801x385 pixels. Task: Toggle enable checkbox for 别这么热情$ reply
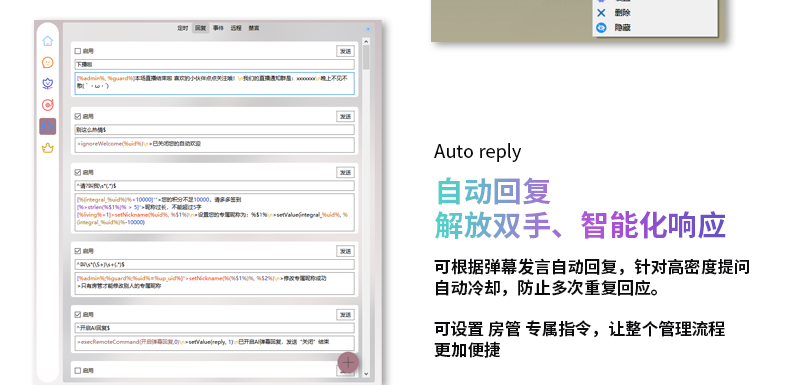coord(78,116)
